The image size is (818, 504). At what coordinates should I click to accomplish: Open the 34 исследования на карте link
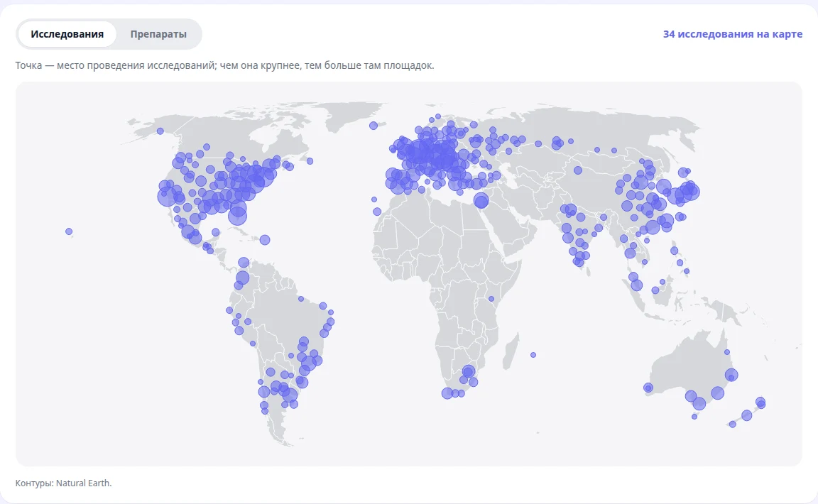point(733,34)
